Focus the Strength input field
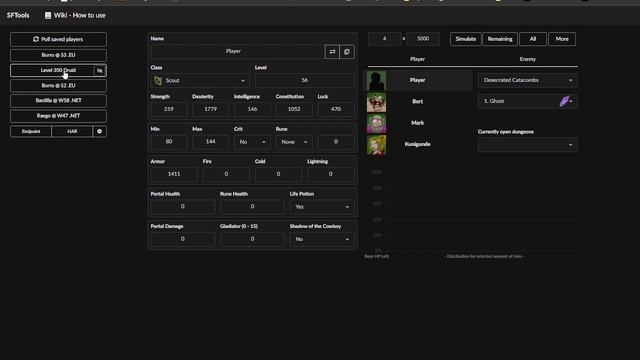This screenshot has height=360, width=640. point(169,109)
